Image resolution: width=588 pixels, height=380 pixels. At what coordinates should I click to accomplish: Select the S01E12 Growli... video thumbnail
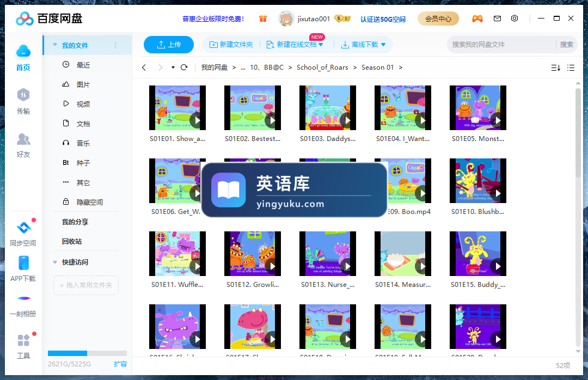point(253,254)
